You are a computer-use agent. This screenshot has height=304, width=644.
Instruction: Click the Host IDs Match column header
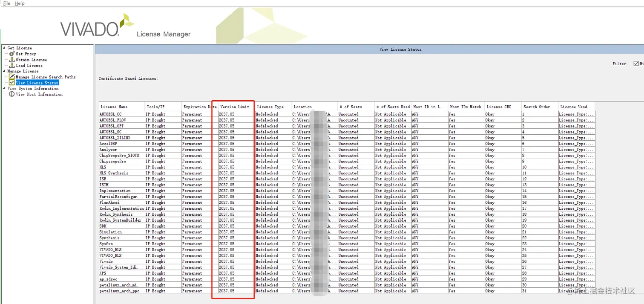466,107
